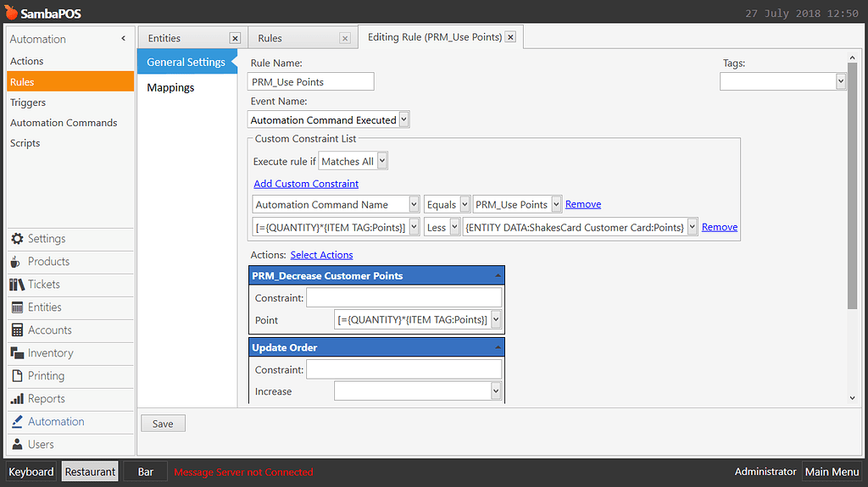The width and height of the screenshot is (868, 487).
Task: Open Inventory via the boxes icon
Action: 17,353
